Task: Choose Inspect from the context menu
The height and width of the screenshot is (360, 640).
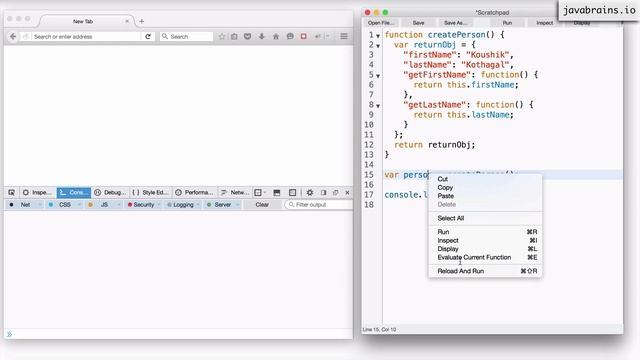Action: [x=485, y=240]
